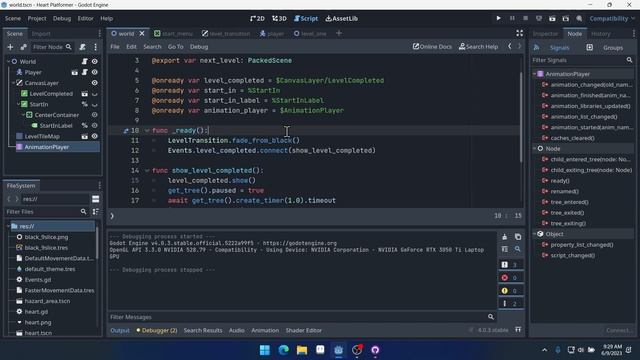
Task: Collapse the StartIn node children
Action: pyautogui.click(x=18, y=104)
